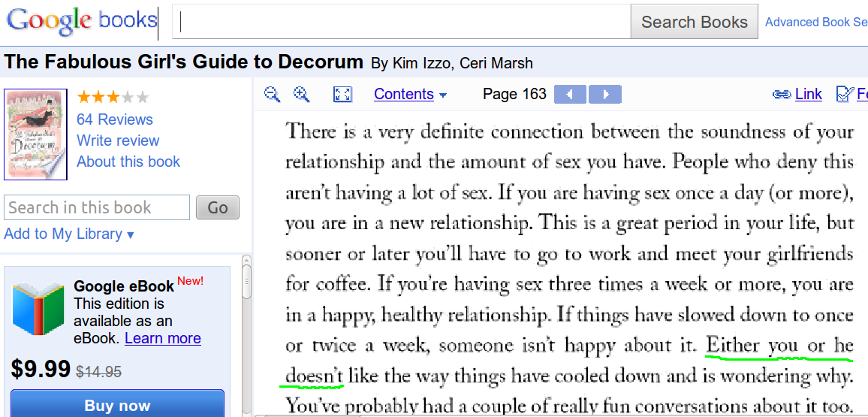The height and width of the screenshot is (417, 868).
Task: Click Write review link
Action: pos(118,141)
